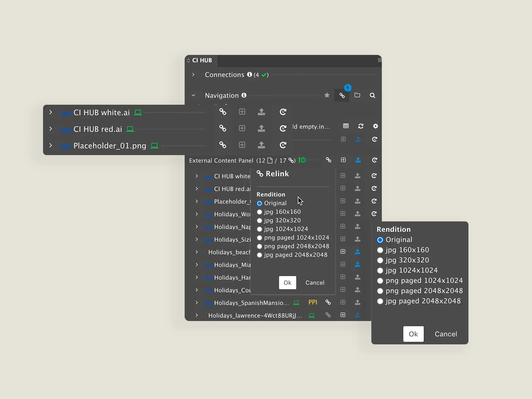Expand the Holidays_lawrence row
This screenshot has width=532, height=399.
[x=197, y=315]
